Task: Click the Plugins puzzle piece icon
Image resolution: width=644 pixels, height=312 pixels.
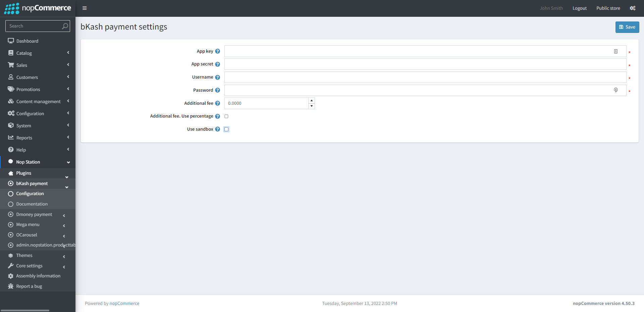Action: [x=11, y=173]
